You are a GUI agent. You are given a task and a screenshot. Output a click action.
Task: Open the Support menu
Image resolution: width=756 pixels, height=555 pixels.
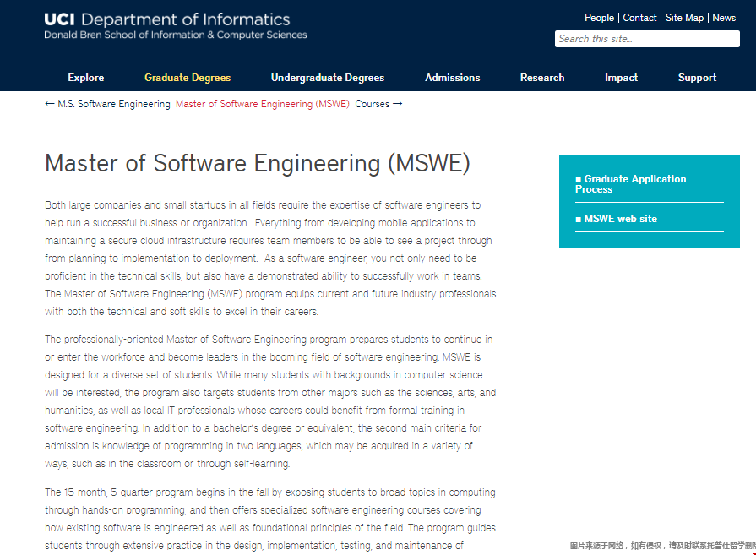coord(697,78)
